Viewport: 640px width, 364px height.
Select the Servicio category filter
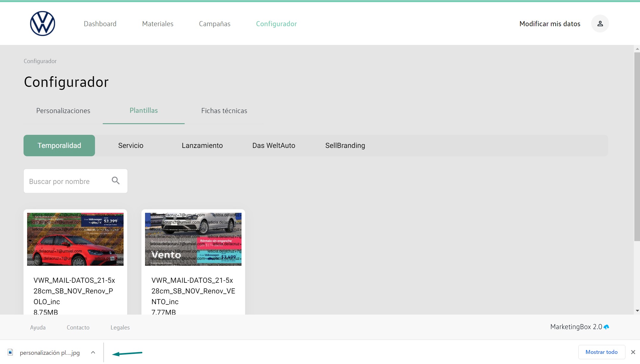pyautogui.click(x=130, y=146)
